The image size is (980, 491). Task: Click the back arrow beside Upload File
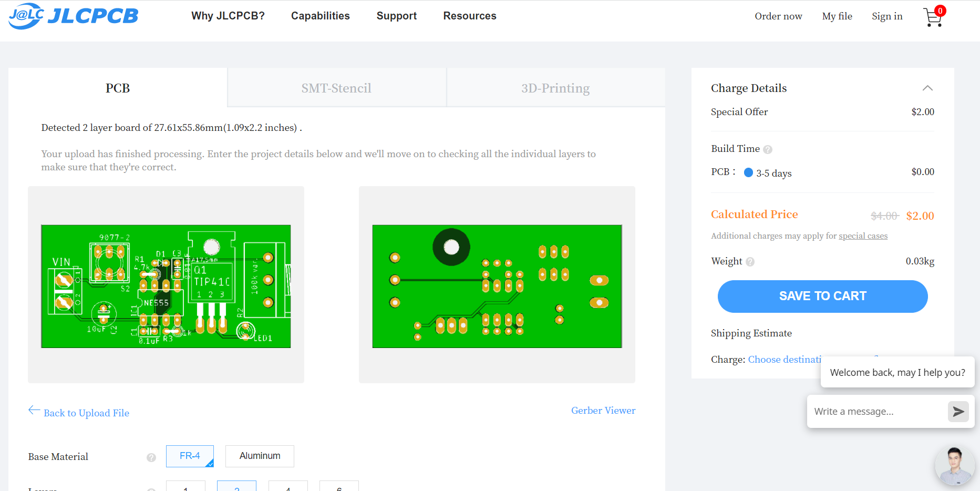coord(34,410)
